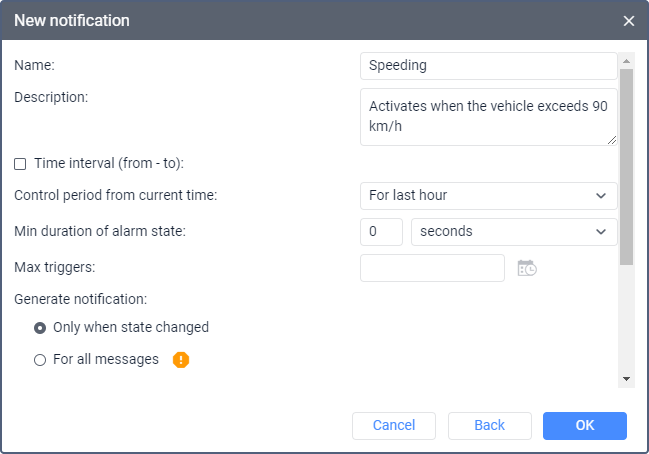Click the Max triggers input field

[x=432, y=268]
